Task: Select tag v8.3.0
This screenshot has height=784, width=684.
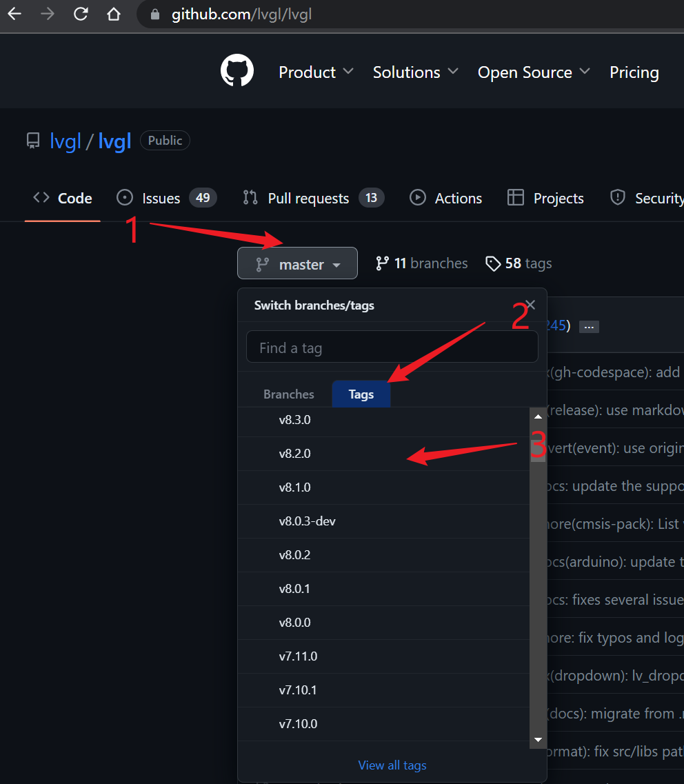Action: (383, 420)
